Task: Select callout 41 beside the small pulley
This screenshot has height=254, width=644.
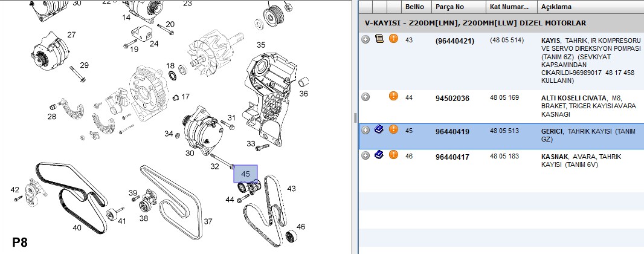Action: pyautogui.click(x=121, y=221)
